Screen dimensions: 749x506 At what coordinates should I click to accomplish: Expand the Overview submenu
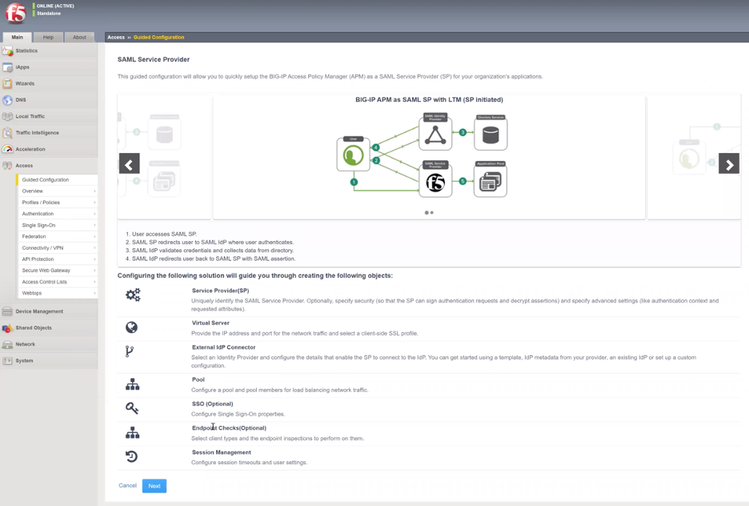(x=57, y=191)
